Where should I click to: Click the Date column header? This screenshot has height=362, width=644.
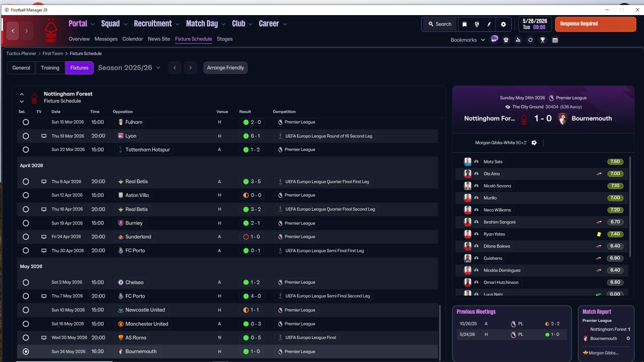[56, 112]
